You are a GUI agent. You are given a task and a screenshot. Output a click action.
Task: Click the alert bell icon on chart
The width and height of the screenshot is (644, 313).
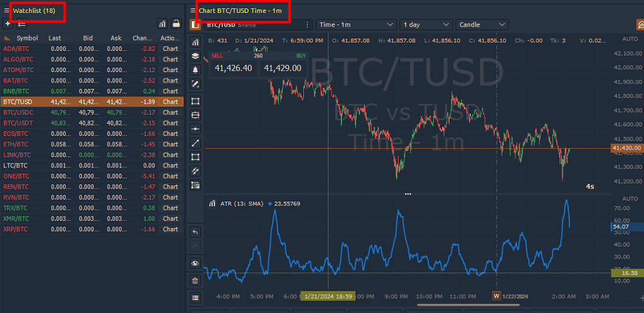[196, 70]
